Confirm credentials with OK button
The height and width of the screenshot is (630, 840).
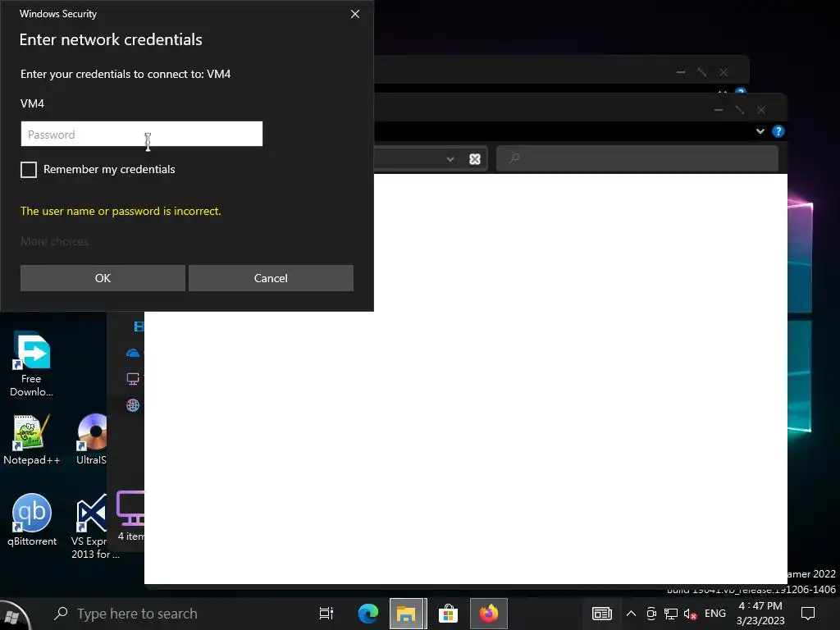pos(103,278)
